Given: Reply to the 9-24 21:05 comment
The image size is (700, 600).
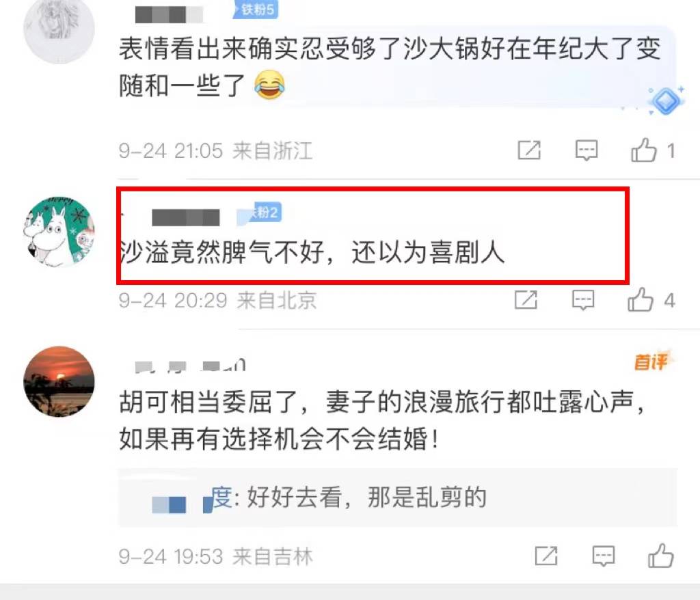Looking at the screenshot, I should pyautogui.click(x=586, y=150).
